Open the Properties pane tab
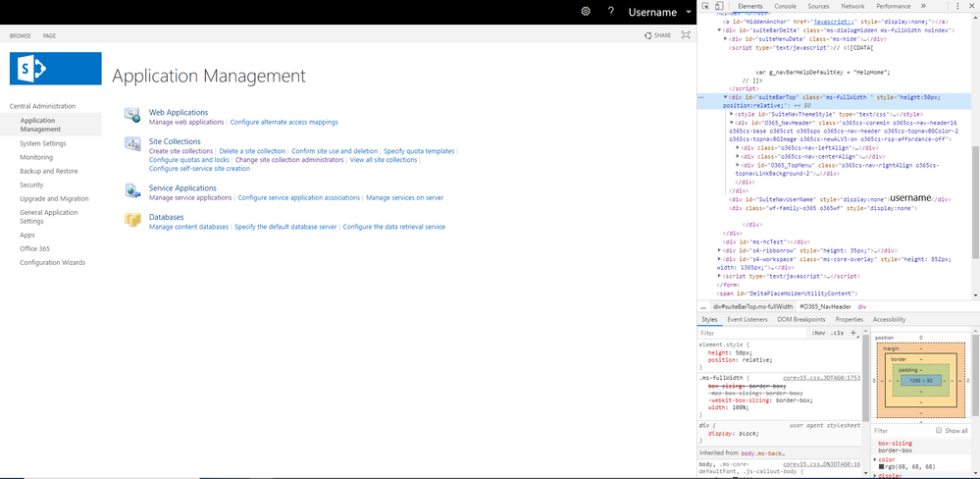The height and width of the screenshot is (479, 980). (x=850, y=320)
